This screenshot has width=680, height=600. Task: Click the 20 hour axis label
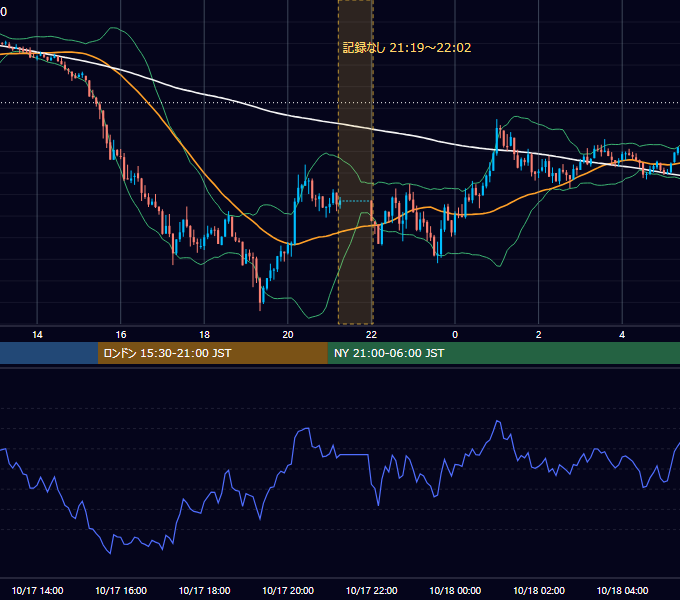[x=288, y=335]
